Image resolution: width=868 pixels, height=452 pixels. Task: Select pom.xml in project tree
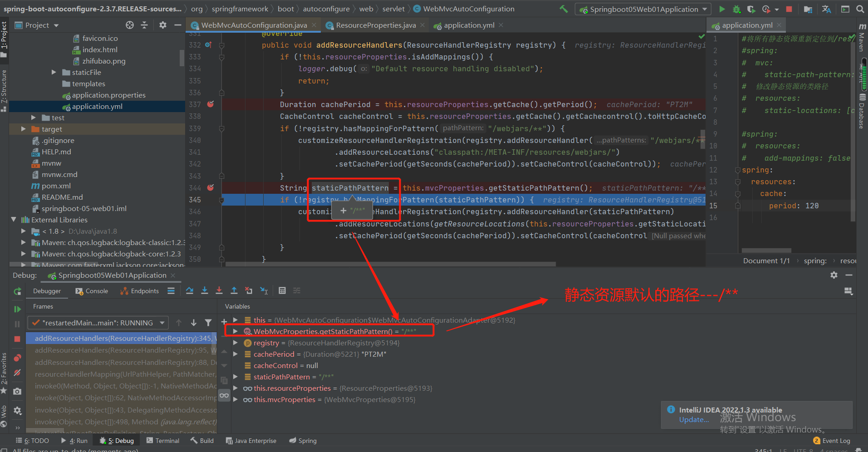[56, 186]
